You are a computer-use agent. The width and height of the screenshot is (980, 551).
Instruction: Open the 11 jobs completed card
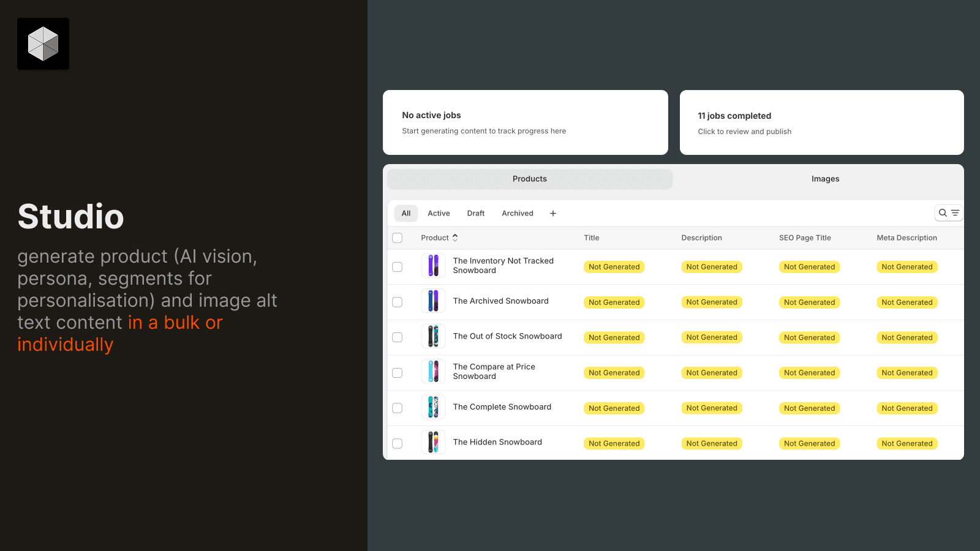tap(822, 122)
